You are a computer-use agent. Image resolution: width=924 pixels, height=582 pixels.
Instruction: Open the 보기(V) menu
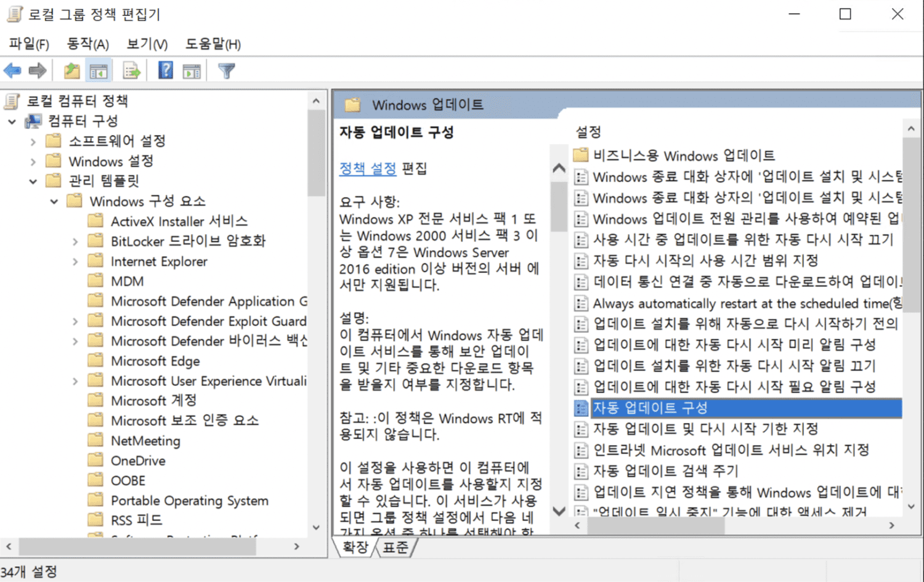(147, 44)
